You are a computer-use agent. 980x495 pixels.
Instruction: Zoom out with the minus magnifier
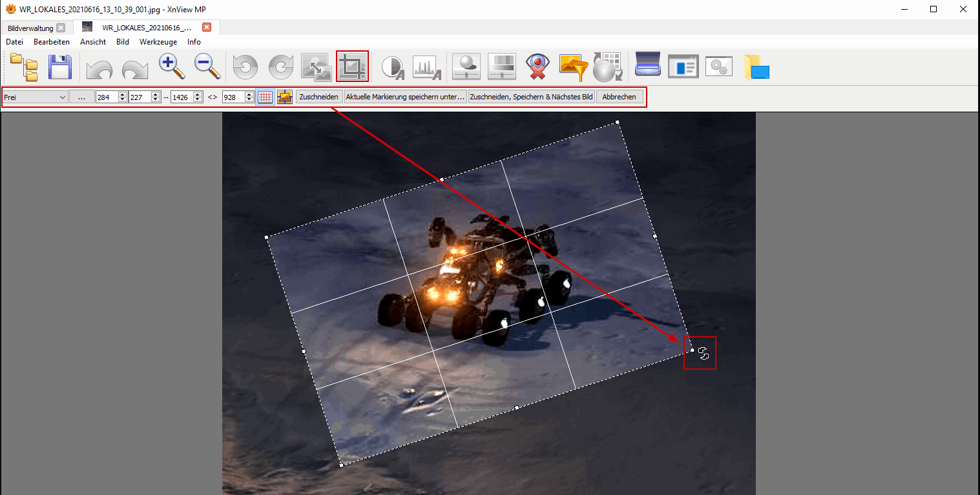point(208,67)
